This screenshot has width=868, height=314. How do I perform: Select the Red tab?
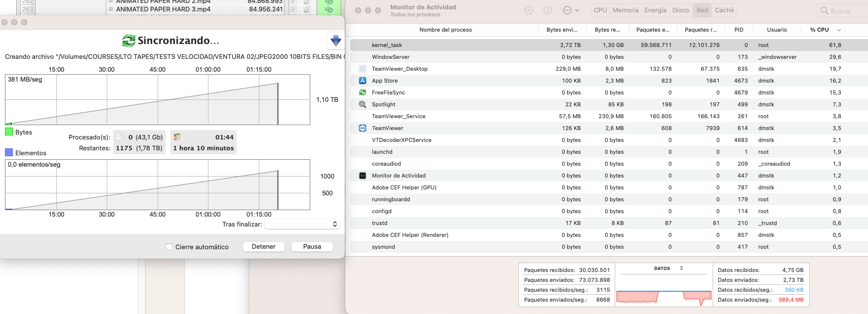(702, 10)
